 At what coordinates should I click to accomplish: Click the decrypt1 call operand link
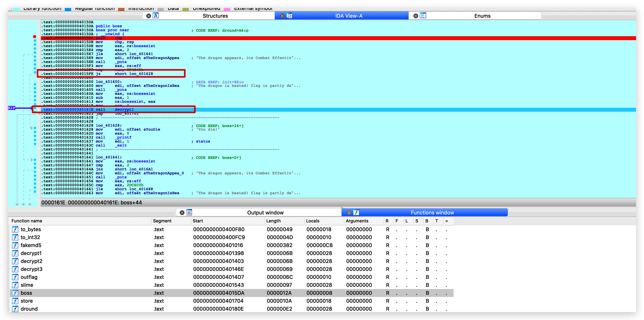[x=124, y=110]
